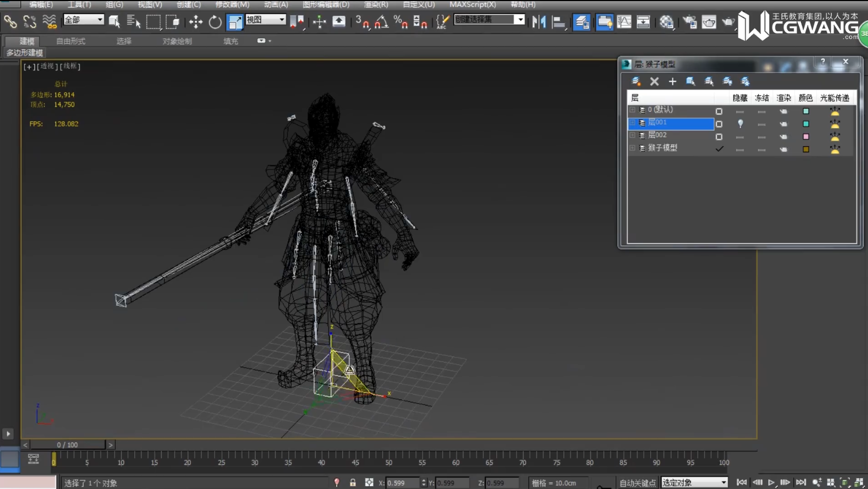The image size is (868, 489).
Task: Click the Render Production teapot icon
Action: (728, 22)
